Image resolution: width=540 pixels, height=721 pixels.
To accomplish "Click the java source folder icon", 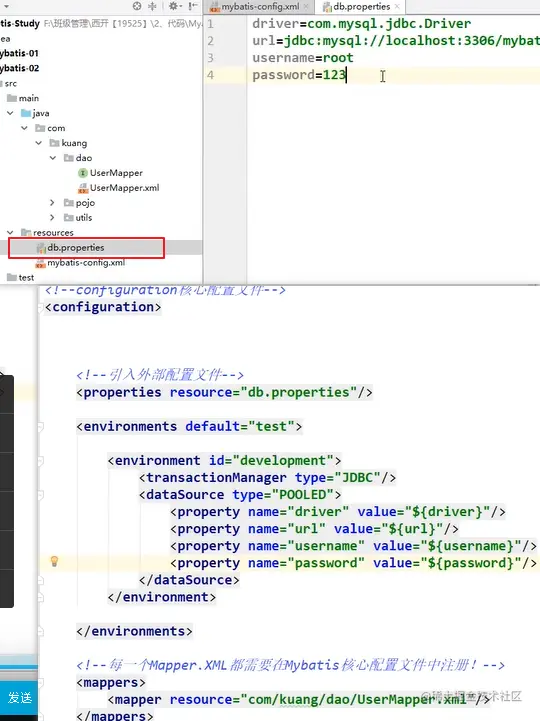I will pyautogui.click(x=26, y=113).
